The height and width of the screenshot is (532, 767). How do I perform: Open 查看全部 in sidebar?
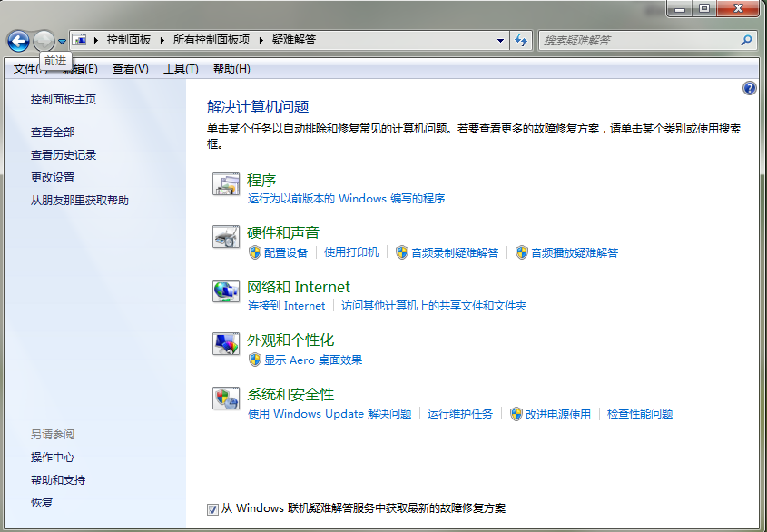[x=53, y=133]
